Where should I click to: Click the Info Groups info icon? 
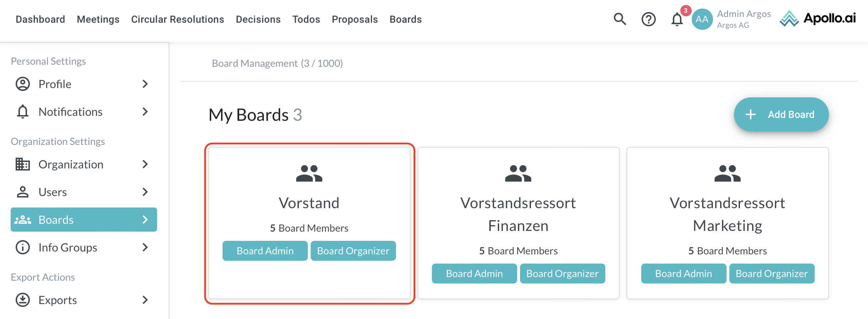coord(23,247)
